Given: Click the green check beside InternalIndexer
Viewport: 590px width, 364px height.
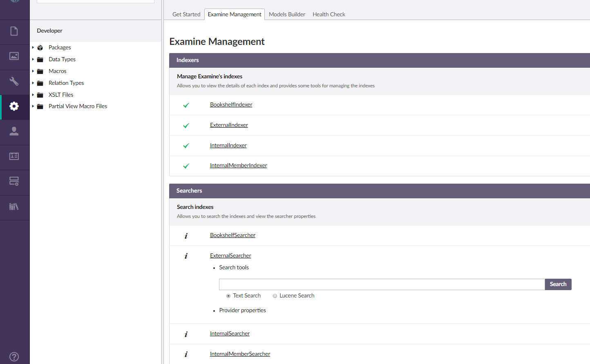Looking at the screenshot, I should pos(186,146).
